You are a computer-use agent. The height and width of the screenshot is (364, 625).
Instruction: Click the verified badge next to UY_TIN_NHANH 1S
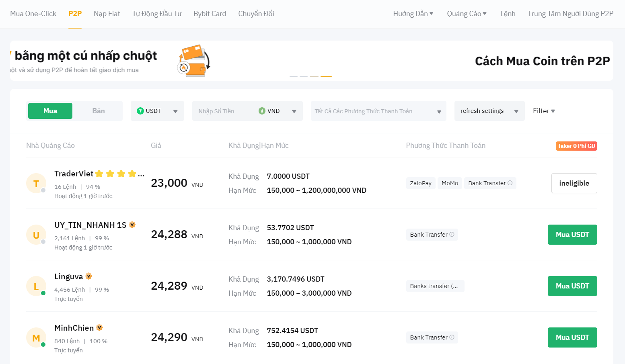pyautogui.click(x=132, y=225)
